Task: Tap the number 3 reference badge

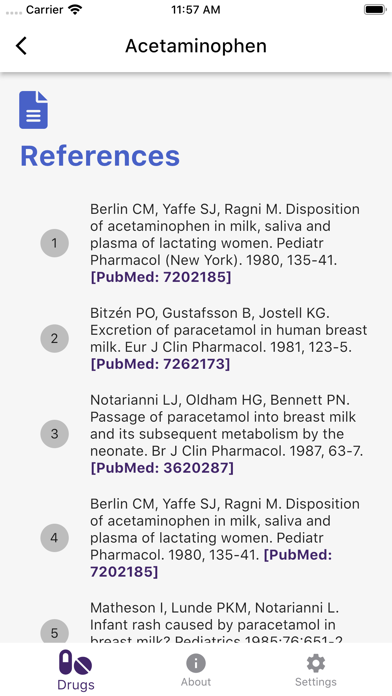Action: (x=54, y=434)
